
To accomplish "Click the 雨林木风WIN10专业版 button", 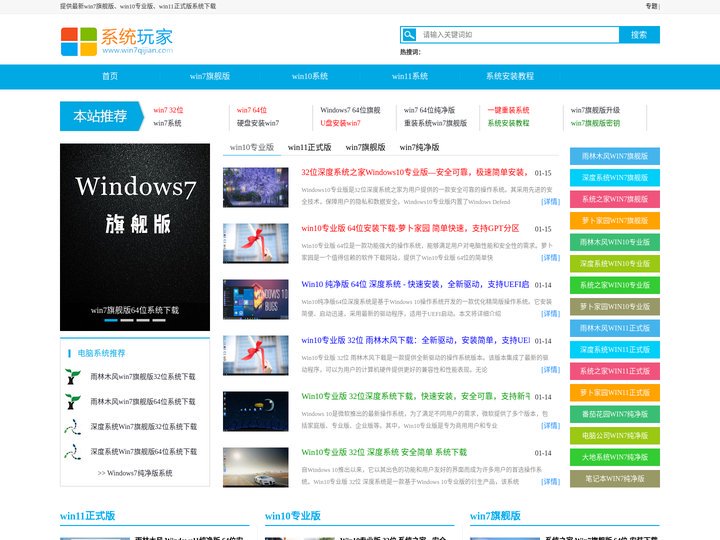I will 615,242.
